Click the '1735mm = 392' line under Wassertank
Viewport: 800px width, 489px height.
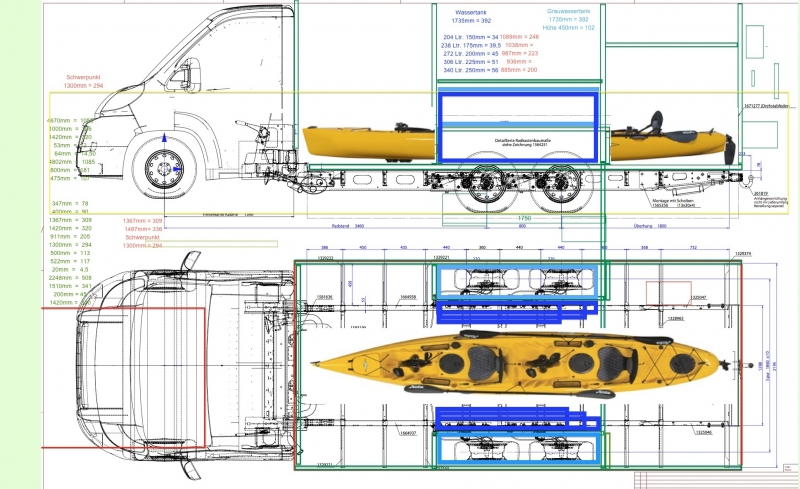471,21
